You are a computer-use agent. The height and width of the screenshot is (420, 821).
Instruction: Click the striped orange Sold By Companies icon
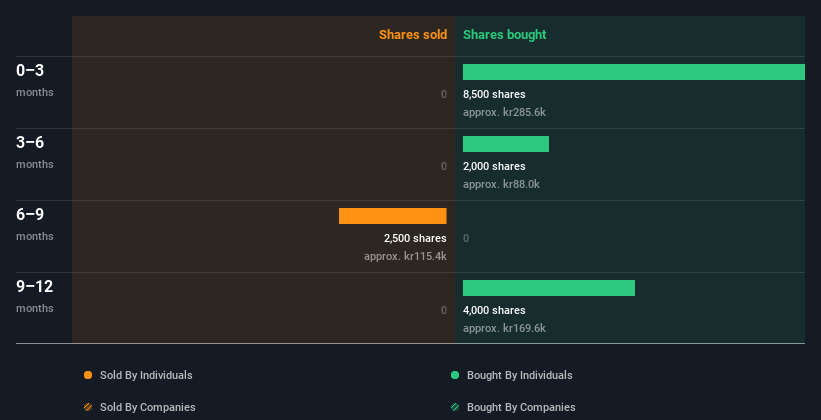pos(88,407)
